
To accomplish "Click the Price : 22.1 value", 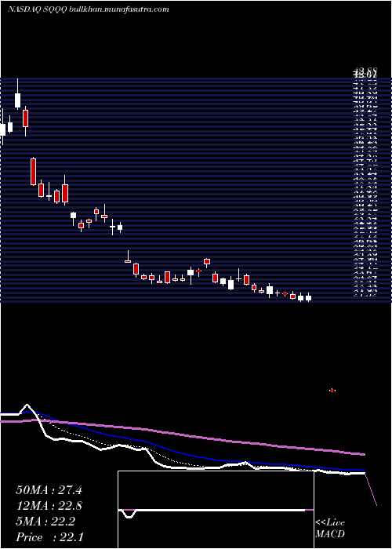I will click(x=49, y=537).
